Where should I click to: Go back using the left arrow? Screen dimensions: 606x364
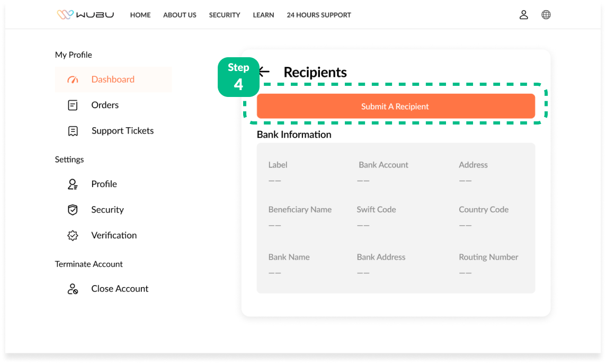point(264,72)
